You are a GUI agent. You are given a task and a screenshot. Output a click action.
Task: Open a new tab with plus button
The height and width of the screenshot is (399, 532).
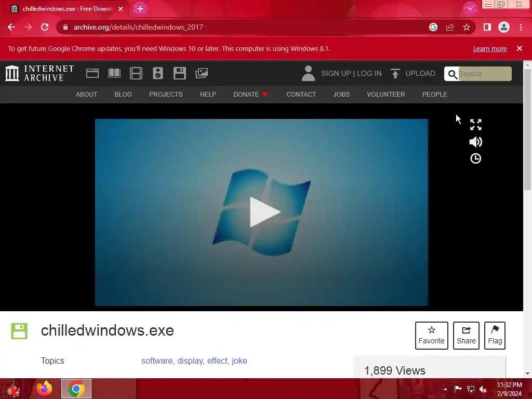coord(140,9)
